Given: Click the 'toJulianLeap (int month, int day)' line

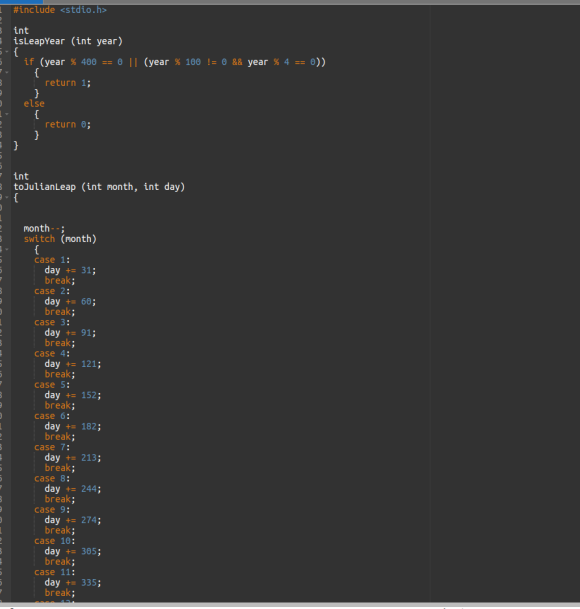Looking at the screenshot, I should [x=99, y=187].
